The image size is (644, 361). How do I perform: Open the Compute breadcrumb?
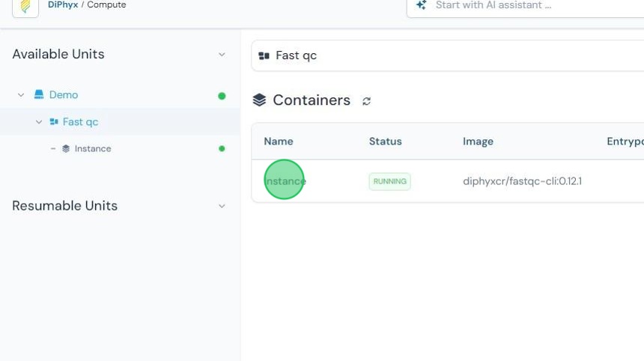pyautogui.click(x=106, y=5)
